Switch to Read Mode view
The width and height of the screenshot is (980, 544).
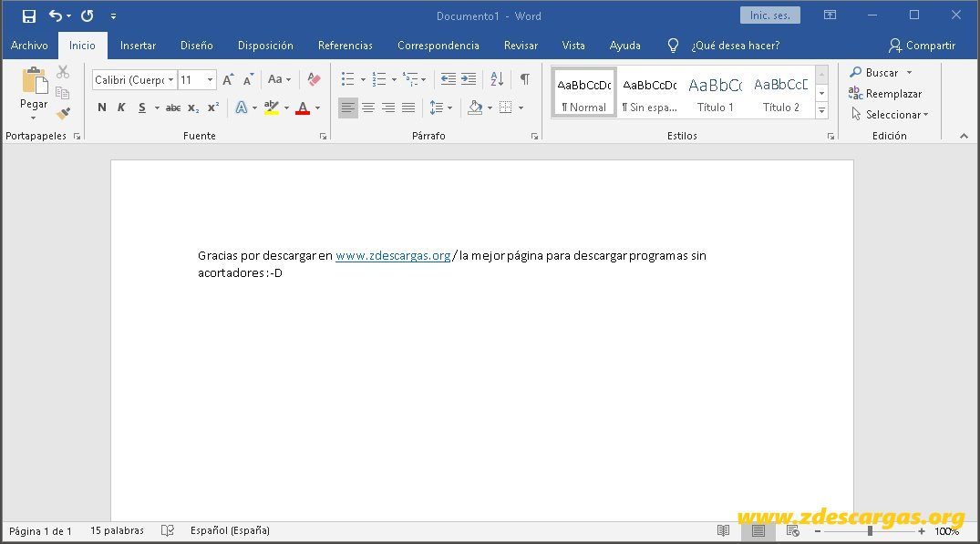[723, 531]
